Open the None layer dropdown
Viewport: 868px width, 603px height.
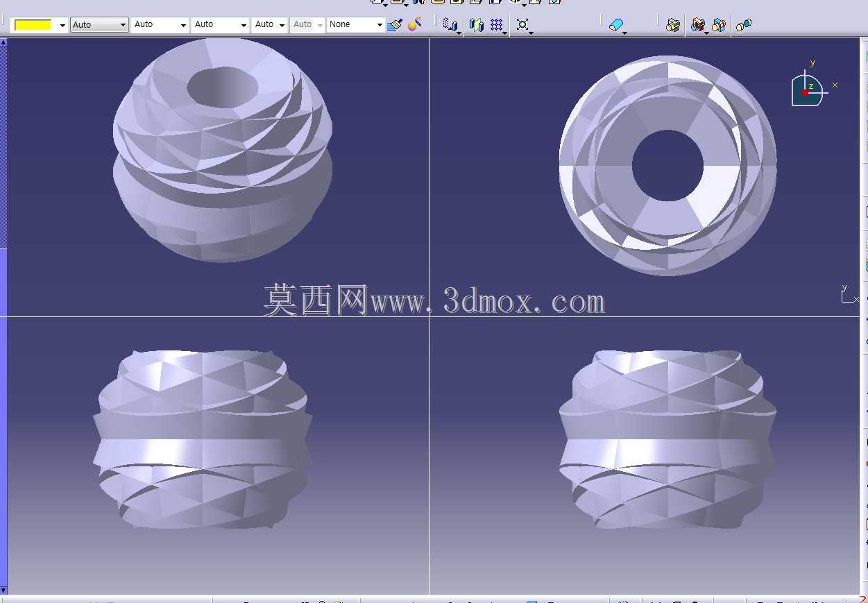click(x=356, y=25)
